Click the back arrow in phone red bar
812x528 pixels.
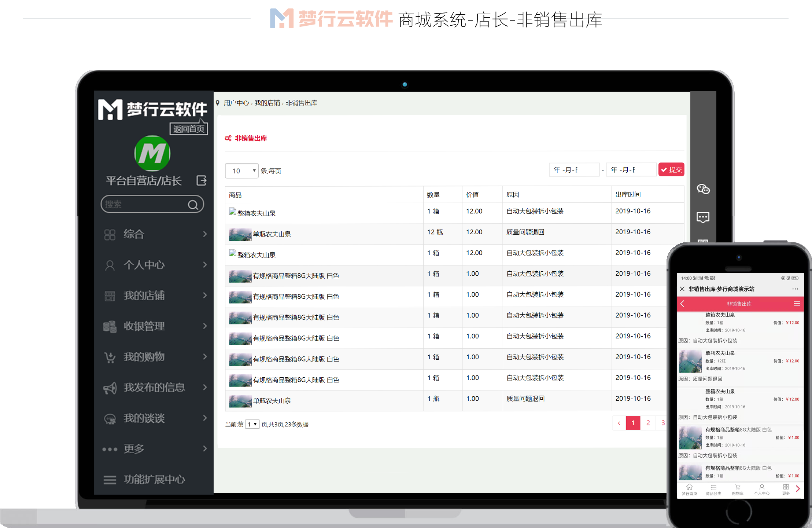click(x=682, y=304)
